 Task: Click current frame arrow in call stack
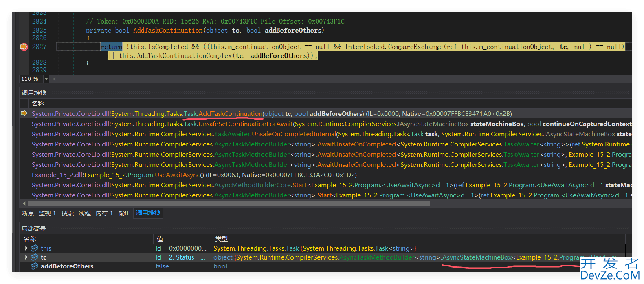24,113
